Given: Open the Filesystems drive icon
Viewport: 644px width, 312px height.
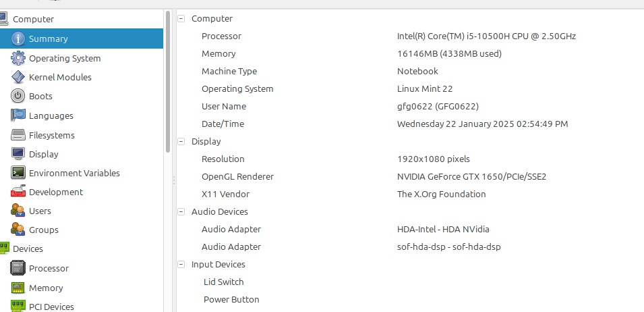Looking at the screenshot, I should coord(18,135).
